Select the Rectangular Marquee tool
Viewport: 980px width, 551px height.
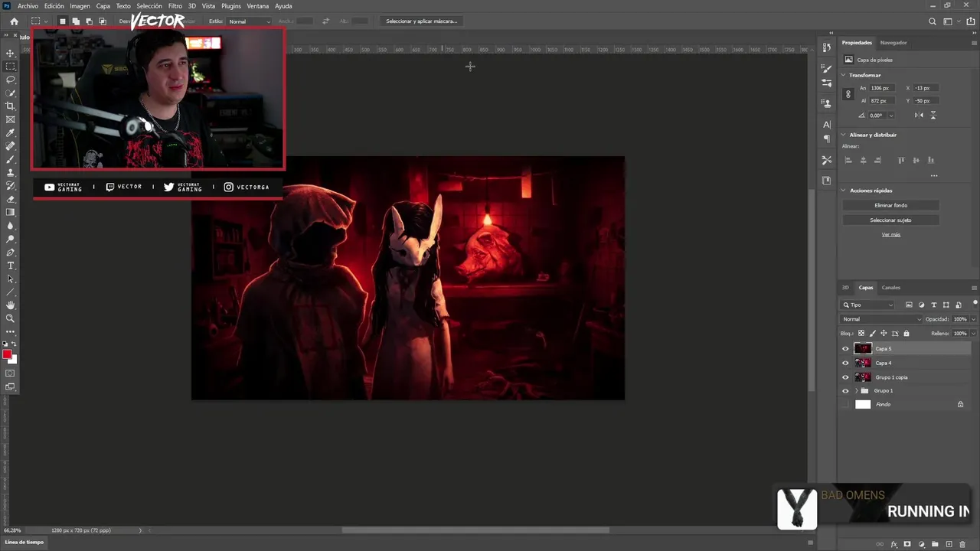[11, 67]
